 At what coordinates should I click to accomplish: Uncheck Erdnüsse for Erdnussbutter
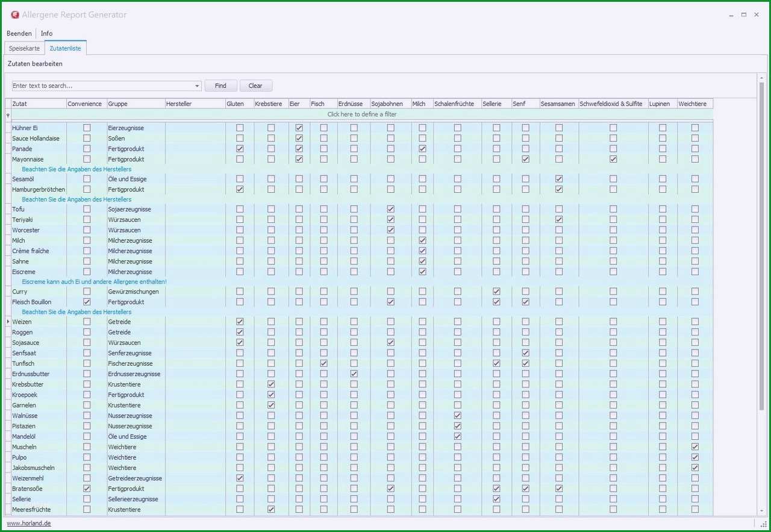[x=354, y=374]
